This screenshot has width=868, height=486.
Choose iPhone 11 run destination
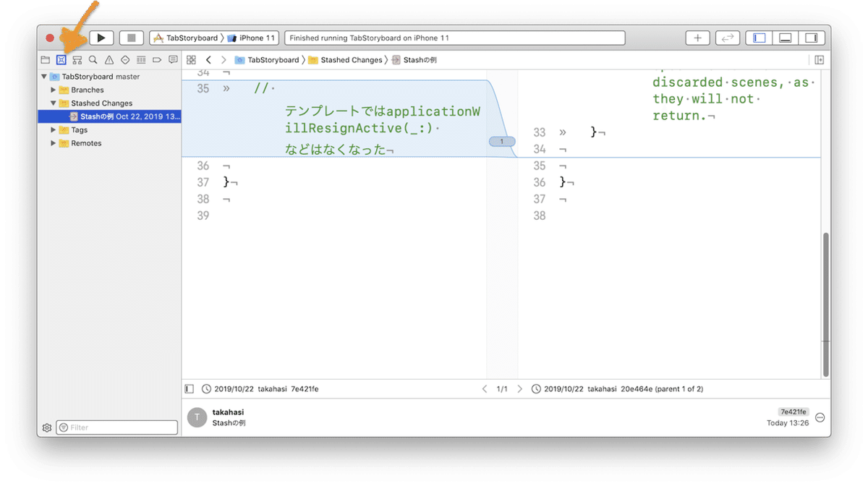(x=252, y=38)
